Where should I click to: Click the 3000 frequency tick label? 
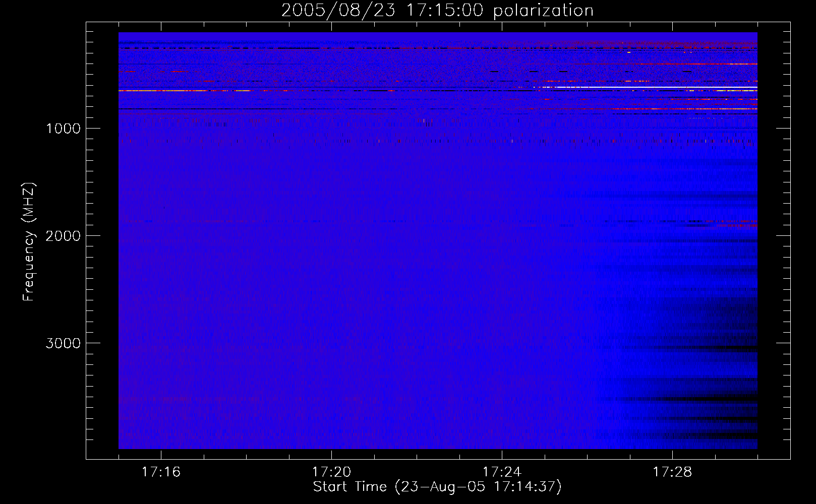click(63, 343)
